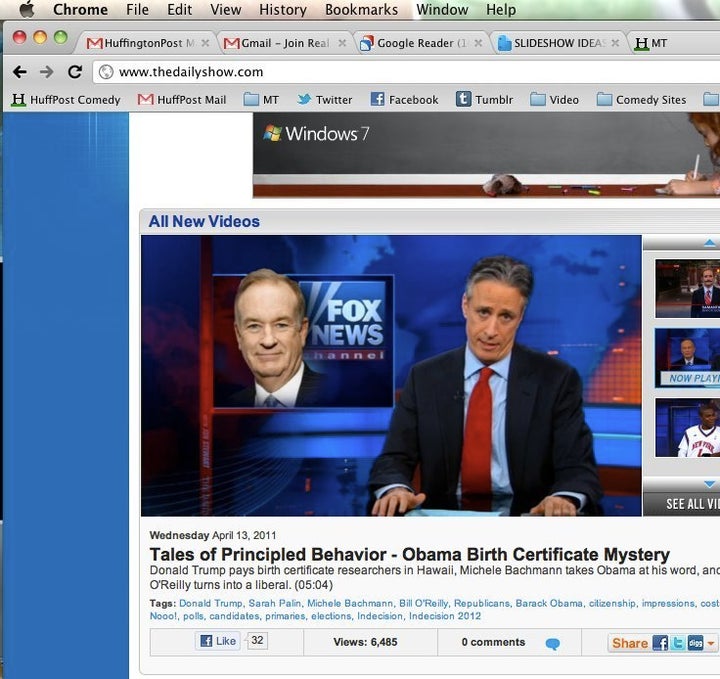Select the Now Playing video thumbnail
The image size is (720, 679).
[x=687, y=358]
